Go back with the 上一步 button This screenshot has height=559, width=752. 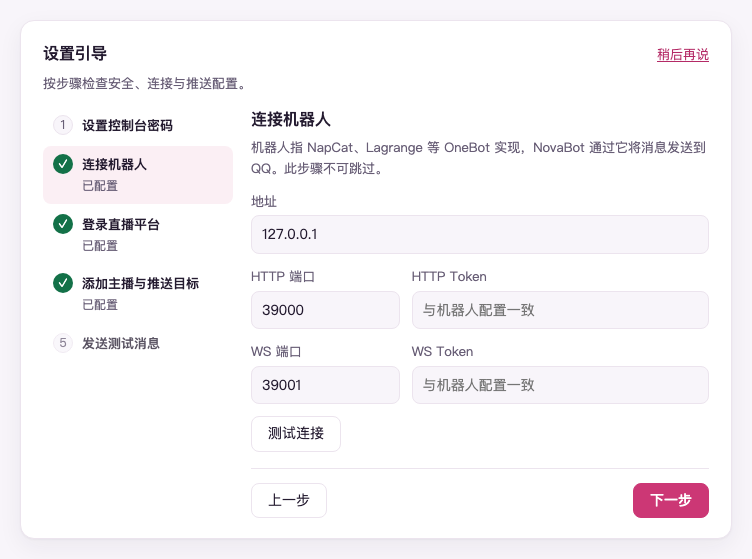[x=289, y=500]
